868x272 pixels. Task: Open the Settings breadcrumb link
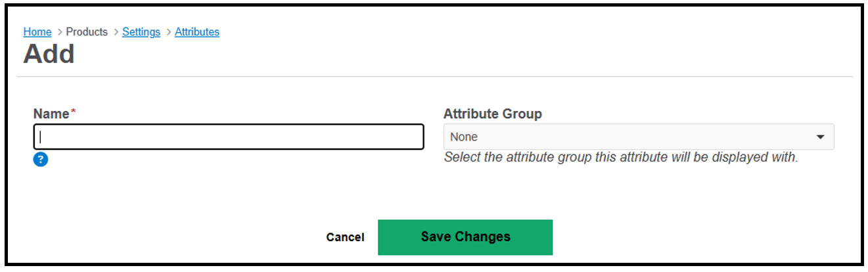[141, 32]
